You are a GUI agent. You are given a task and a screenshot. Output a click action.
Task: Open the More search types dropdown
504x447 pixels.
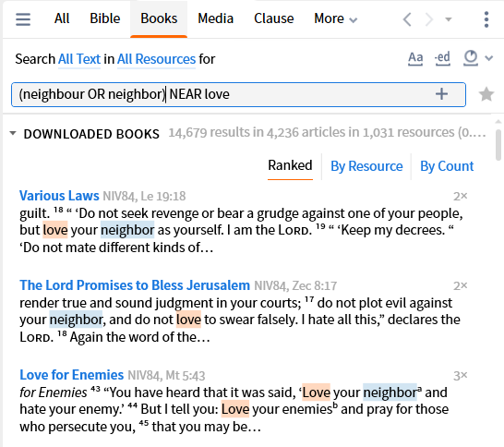(335, 18)
